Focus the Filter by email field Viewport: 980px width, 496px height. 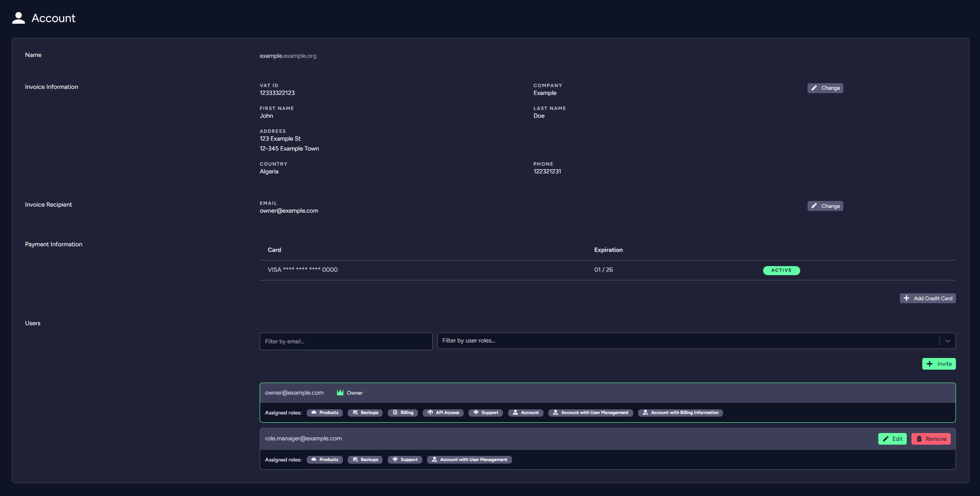pos(346,341)
